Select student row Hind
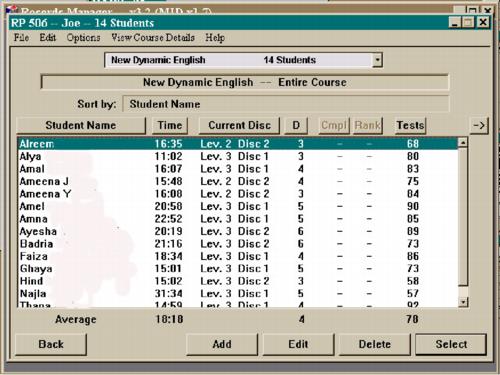Viewport: 500px width, 375px height. (x=238, y=281)
